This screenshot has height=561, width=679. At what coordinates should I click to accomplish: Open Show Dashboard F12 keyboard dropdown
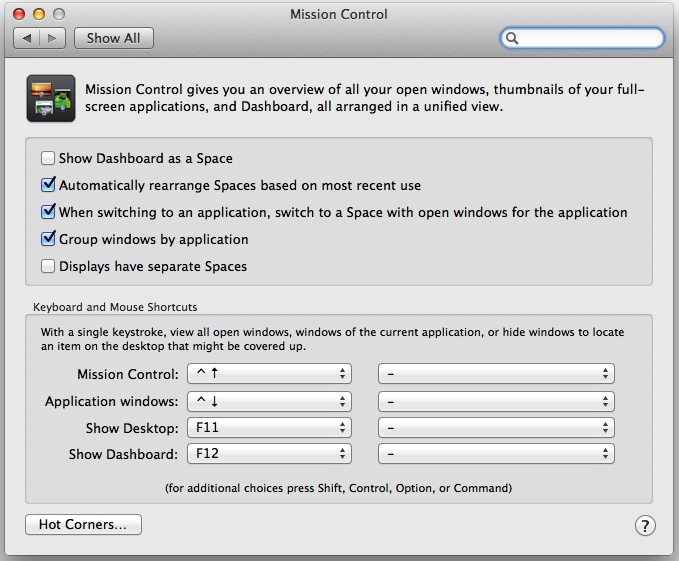coord(269,454)
